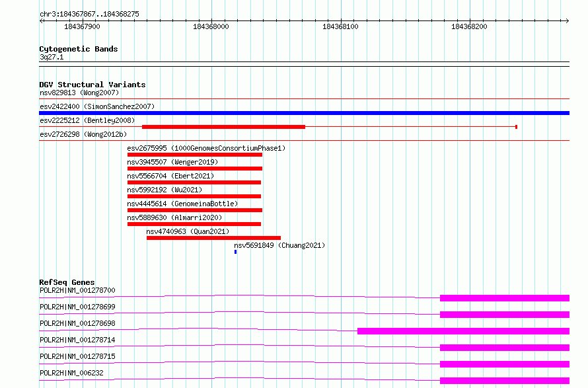Screen dimensions: 588x388
Task: Click the magenta exon of NM_006232
Action: (505, 381)
